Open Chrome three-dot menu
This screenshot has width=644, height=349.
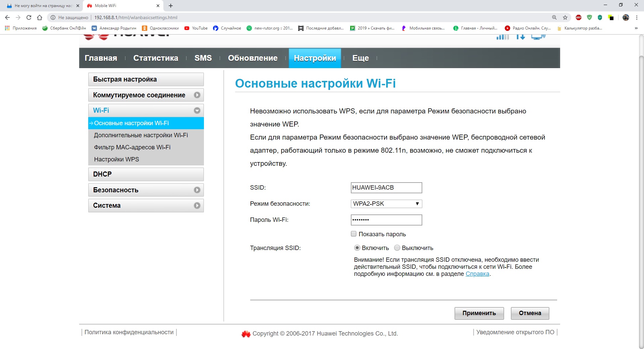point(637,17)
